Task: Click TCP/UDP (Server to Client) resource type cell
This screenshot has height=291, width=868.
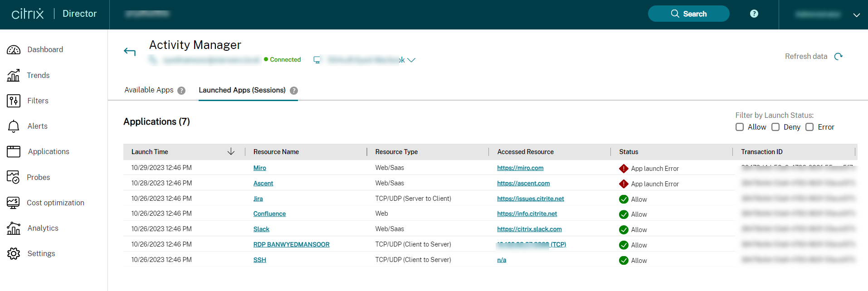Action: coord(413,199)
